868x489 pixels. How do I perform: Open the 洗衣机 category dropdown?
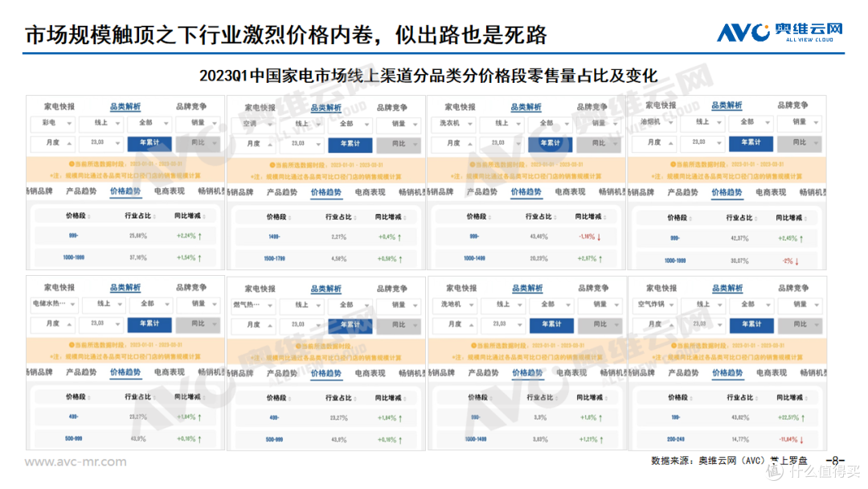[x=452, y=124]
